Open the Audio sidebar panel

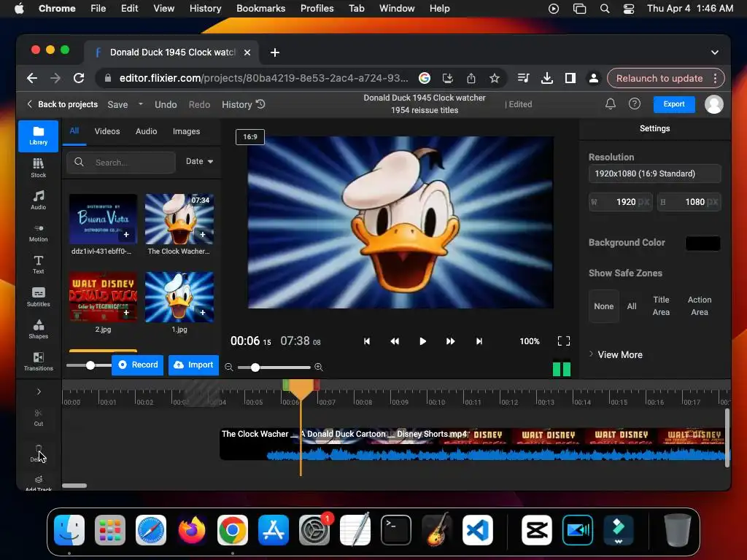(x=38, y=201)
